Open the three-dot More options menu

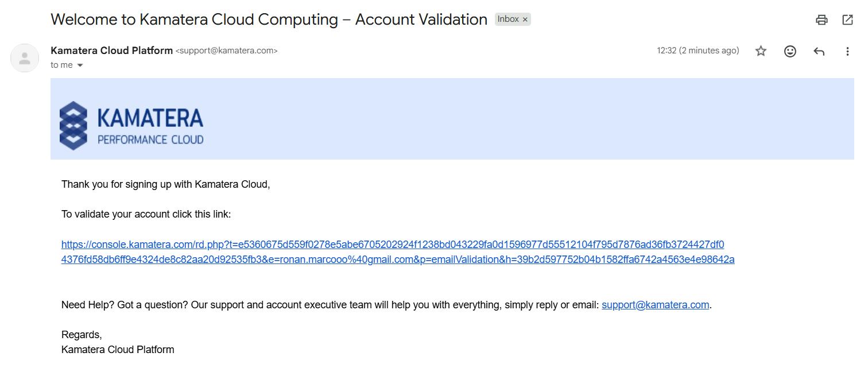tap(847, 51)
